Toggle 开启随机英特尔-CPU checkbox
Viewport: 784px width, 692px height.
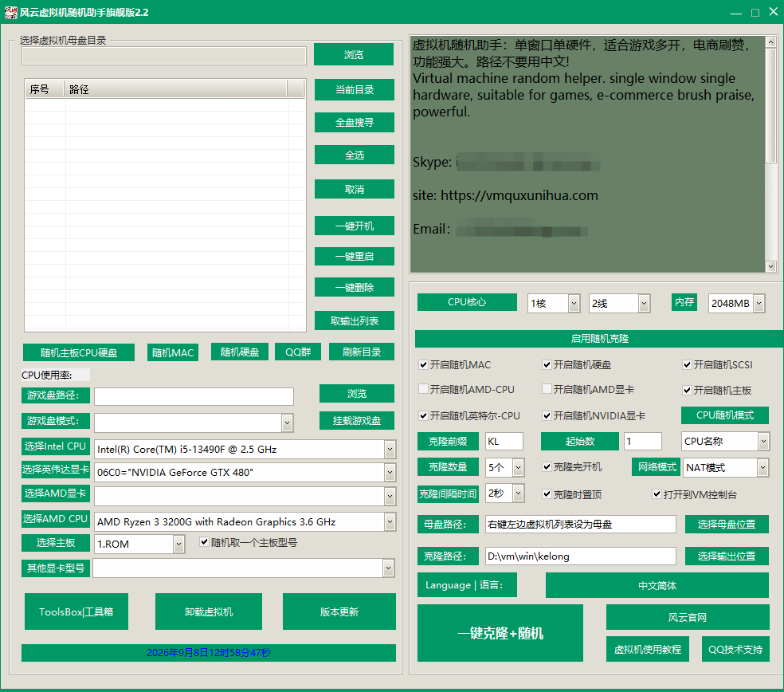[423, 415]
